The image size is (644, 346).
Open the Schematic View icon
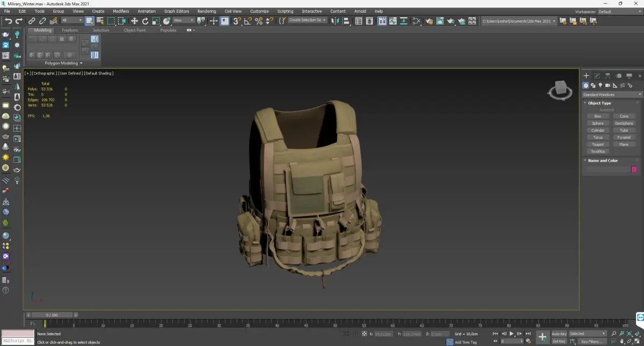[405, 21]
